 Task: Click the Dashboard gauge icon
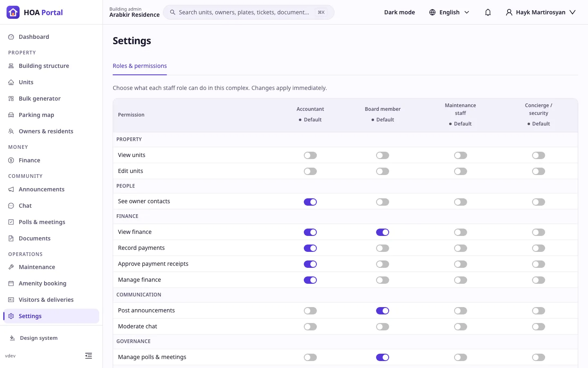point(11,37)
